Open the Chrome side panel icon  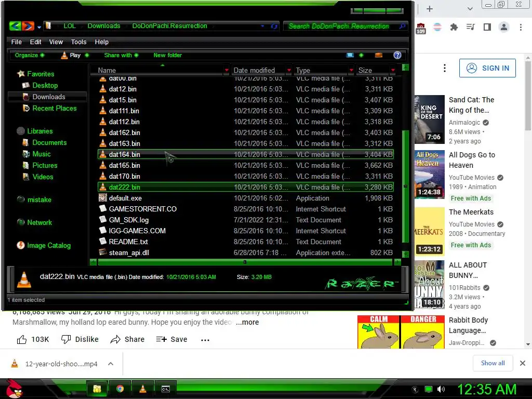point(487,27)
